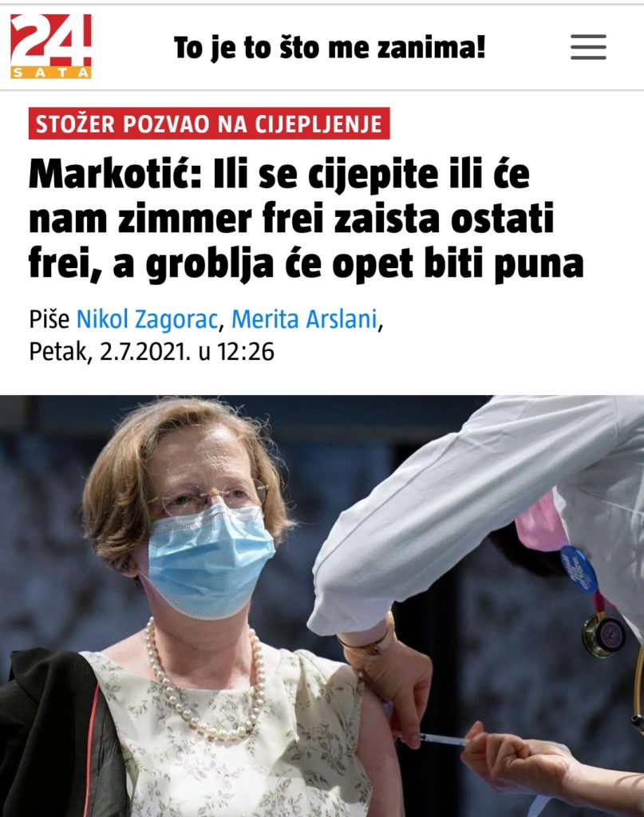
Task: Click the yellow SATA strip in logo
Action: tap(51, 73)
